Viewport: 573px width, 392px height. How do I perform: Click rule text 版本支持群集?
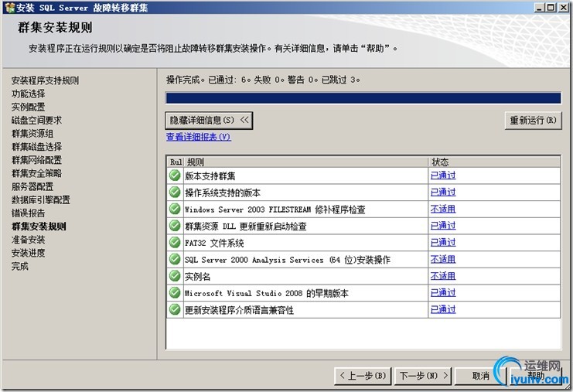[x=210, y=176]
